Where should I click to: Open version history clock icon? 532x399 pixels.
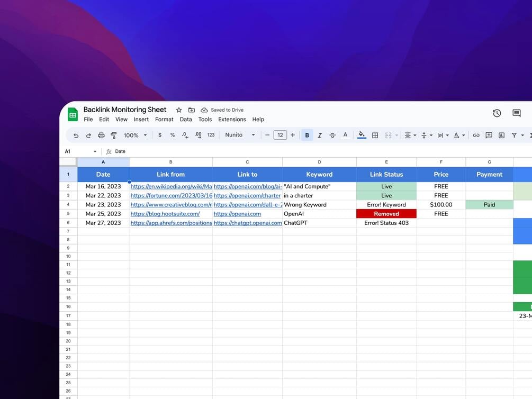(x=497, y=113)
